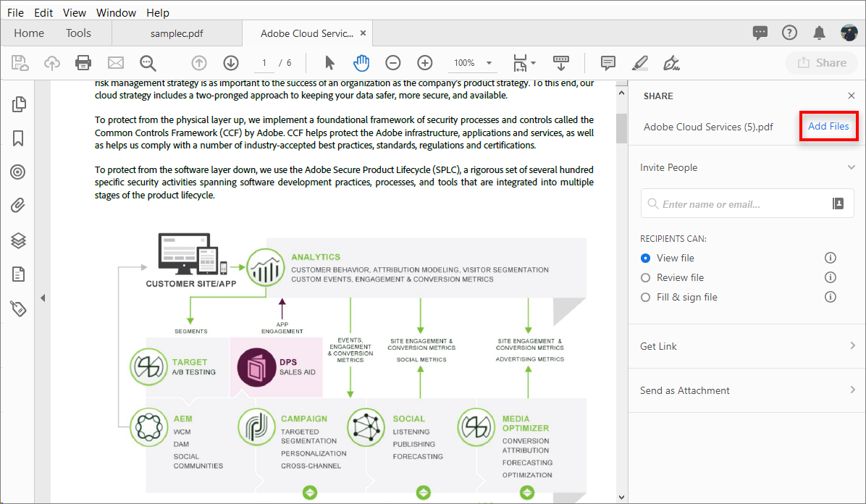This screenshot has width=866, height=504.
Task: Click the Fit page width icon
Action: coord(521,63)
